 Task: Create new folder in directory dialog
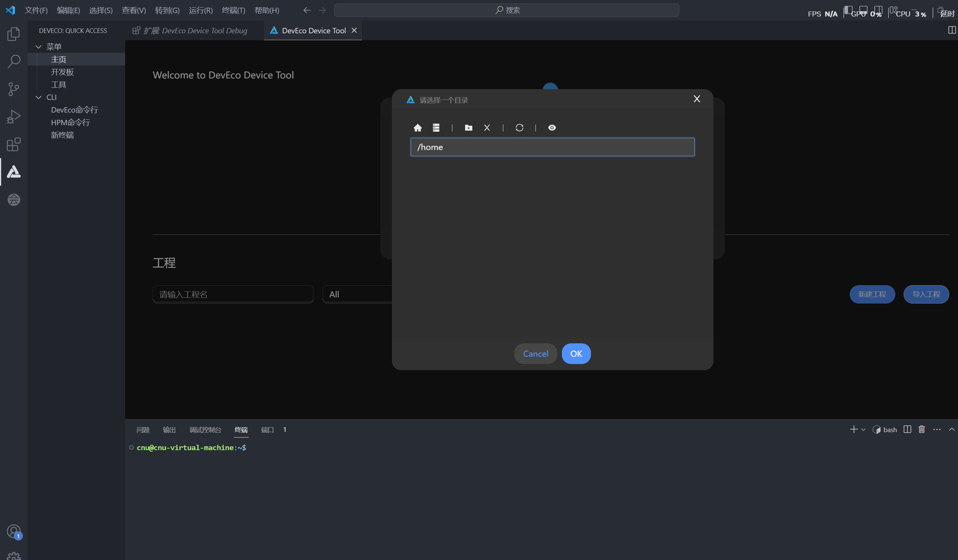pyautogui.click(x=468, y=128)
